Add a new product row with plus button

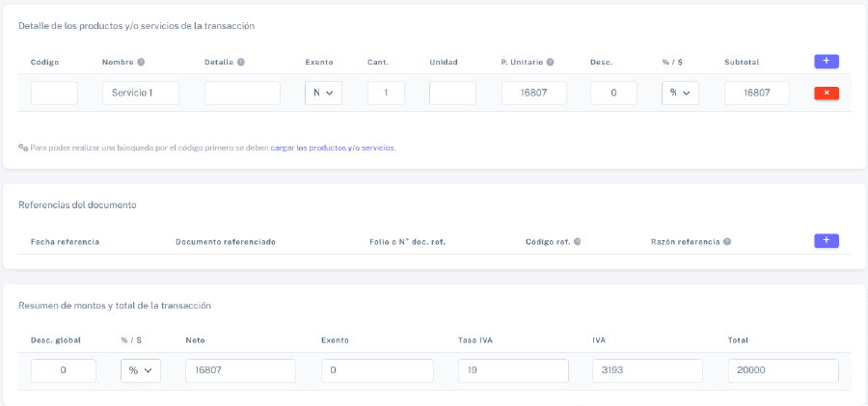click(x=826, y=61)
